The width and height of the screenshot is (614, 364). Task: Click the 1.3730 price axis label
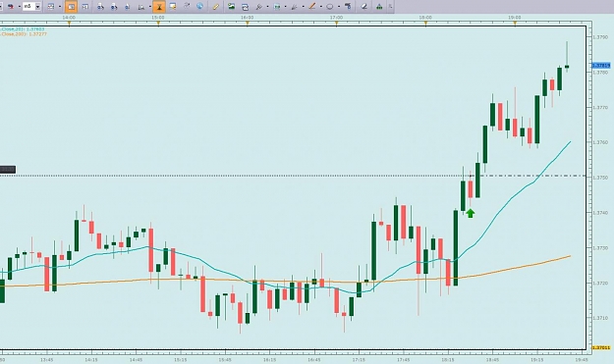click(600, 248)
